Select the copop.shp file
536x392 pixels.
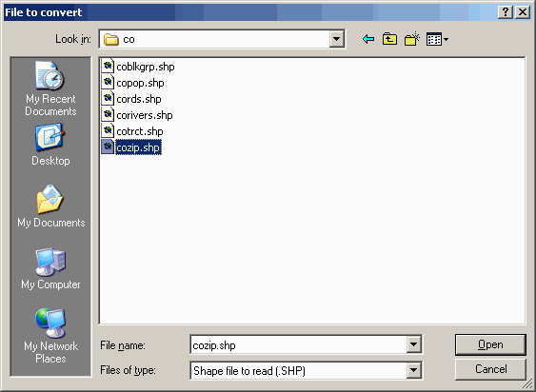[132, 83]
